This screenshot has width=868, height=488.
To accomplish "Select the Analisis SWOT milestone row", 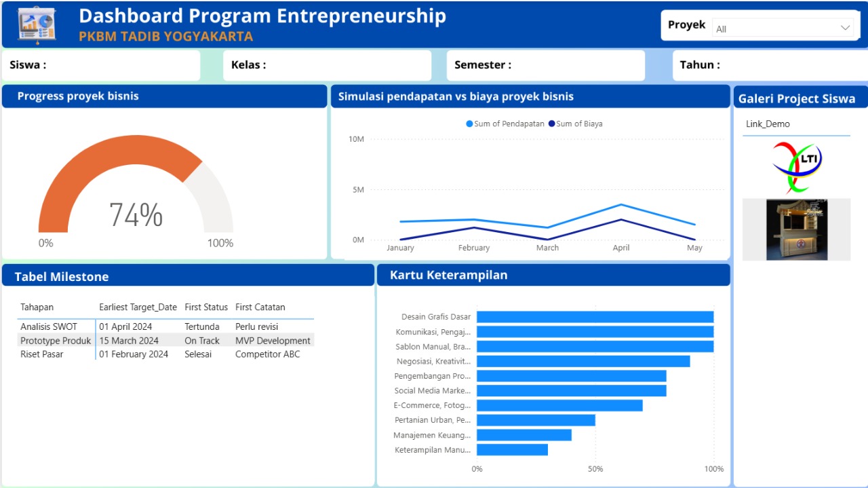I will (x=136, y=326).
